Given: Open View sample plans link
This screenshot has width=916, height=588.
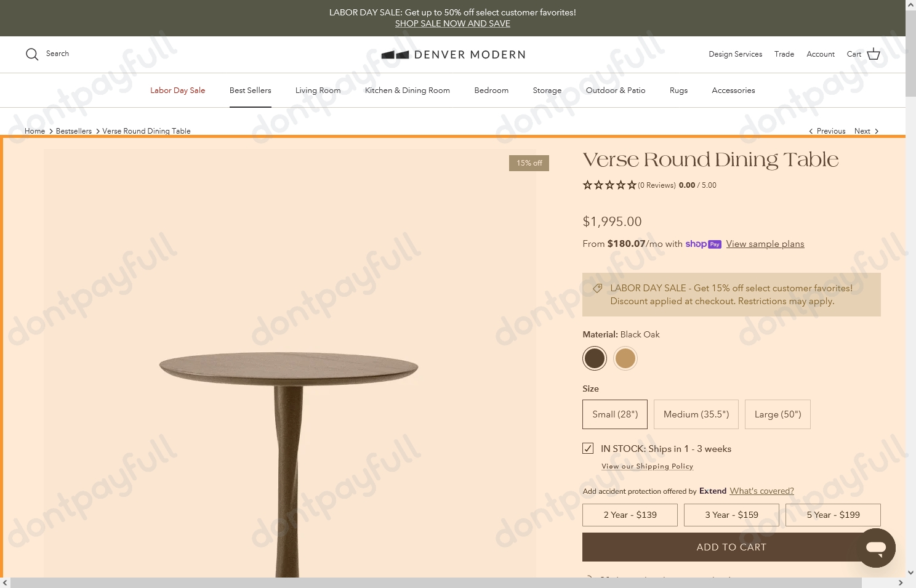Looking at the screenshot, I should pos(765,244).
